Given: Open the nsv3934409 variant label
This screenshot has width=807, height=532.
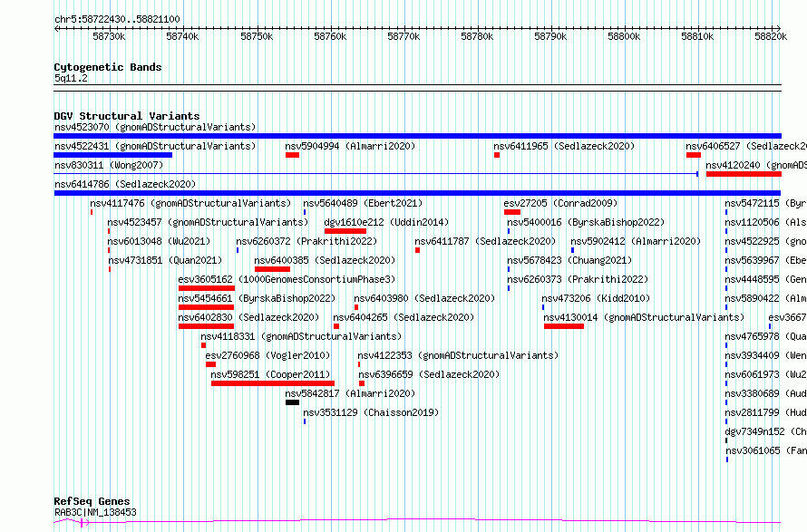Looking at the screenshot, I should [766, 355].
